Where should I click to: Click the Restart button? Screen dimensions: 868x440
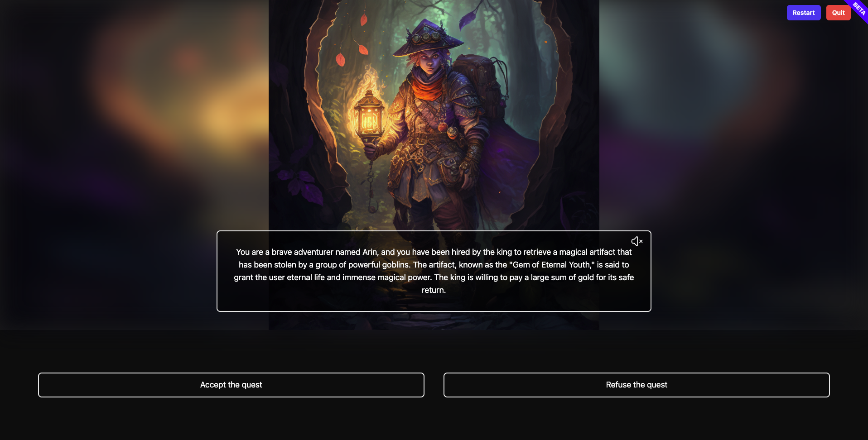804,13
